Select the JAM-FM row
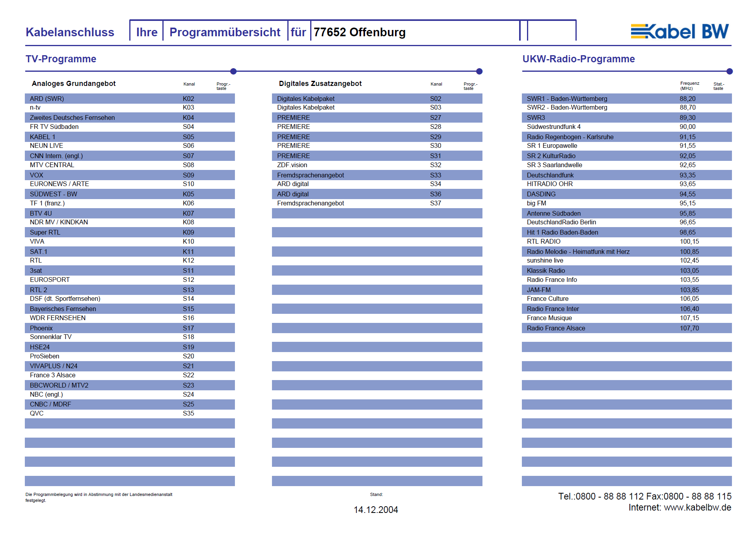The image size is (756, 535). [627, 290]
